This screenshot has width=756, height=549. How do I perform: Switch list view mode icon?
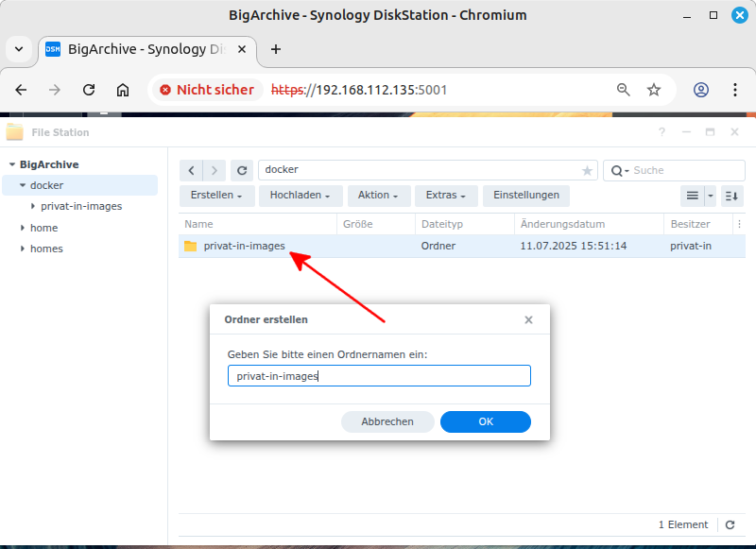[x=693, y=196]
